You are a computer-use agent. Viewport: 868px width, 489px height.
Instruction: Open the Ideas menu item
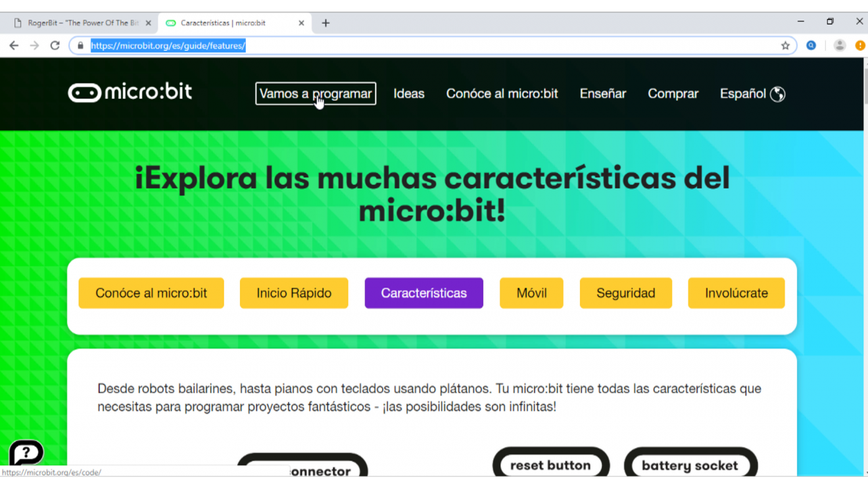tap(408, 93)
